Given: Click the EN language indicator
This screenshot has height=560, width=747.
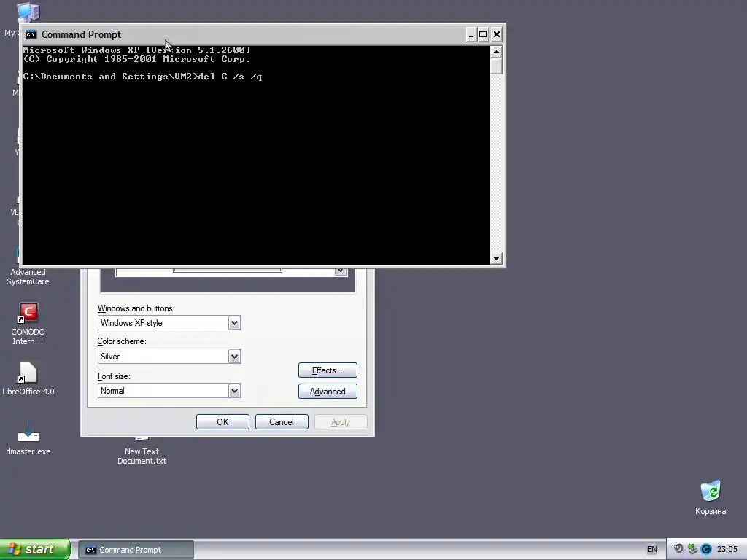Looking at the screenshot, I should pos(651,550).
